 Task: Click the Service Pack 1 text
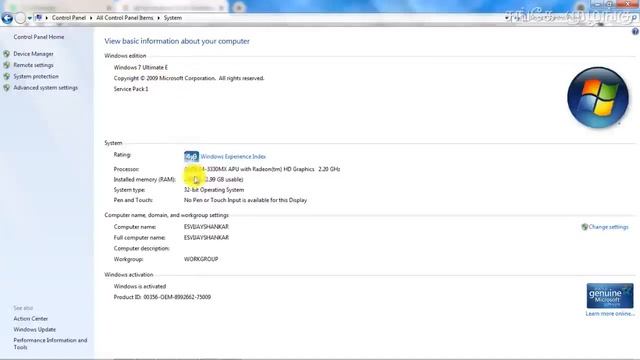click(131, 89)
